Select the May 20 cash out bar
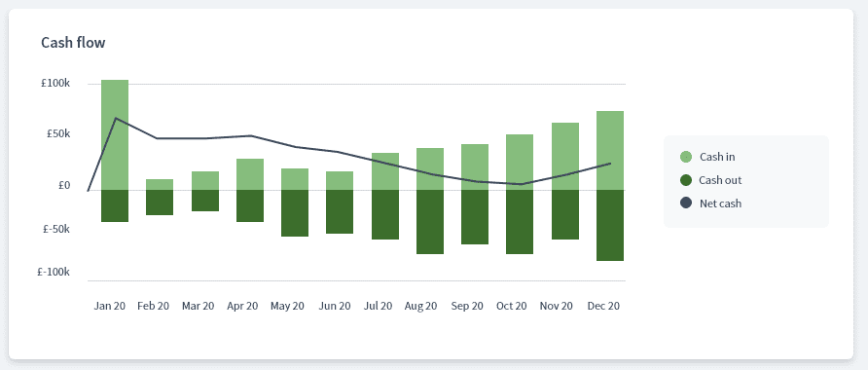868x370 pixels. (x=295, y=213)
